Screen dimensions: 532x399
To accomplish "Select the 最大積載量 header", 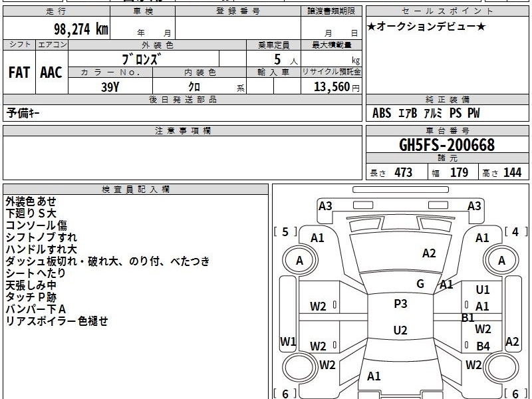I will (x=331, y=45).
